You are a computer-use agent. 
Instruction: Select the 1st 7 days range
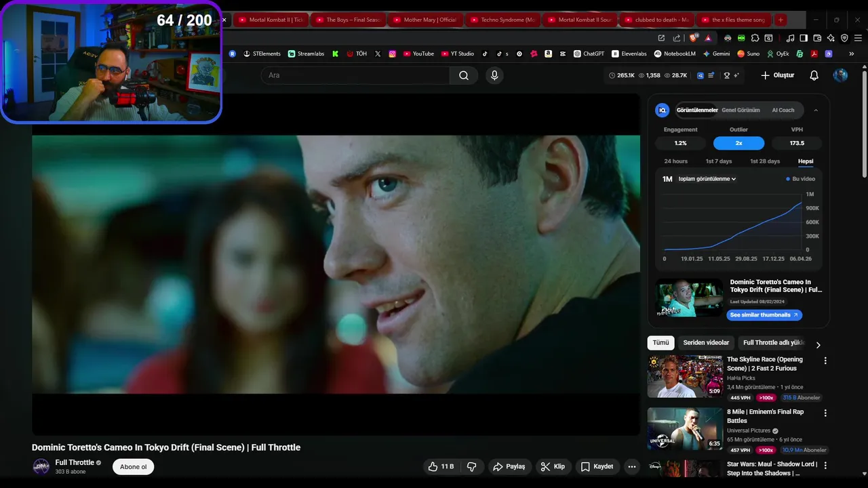coord(719,161)
